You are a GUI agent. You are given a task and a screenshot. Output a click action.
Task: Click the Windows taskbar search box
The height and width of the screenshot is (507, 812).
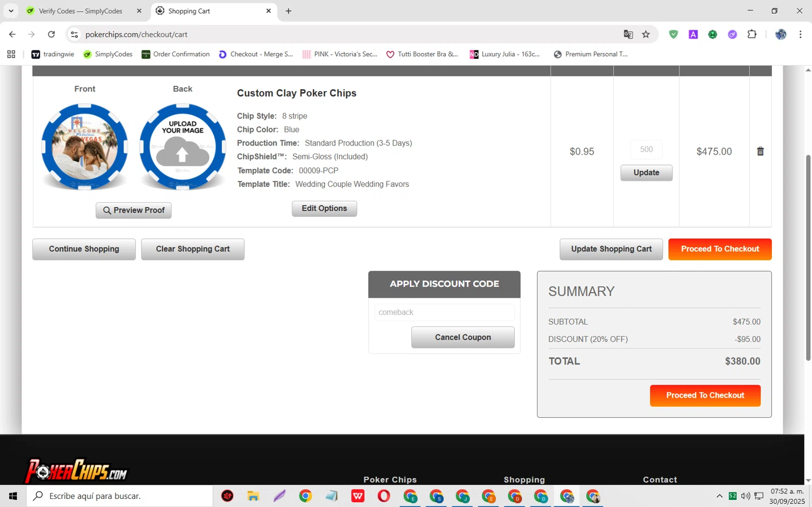tap(120, 496)
